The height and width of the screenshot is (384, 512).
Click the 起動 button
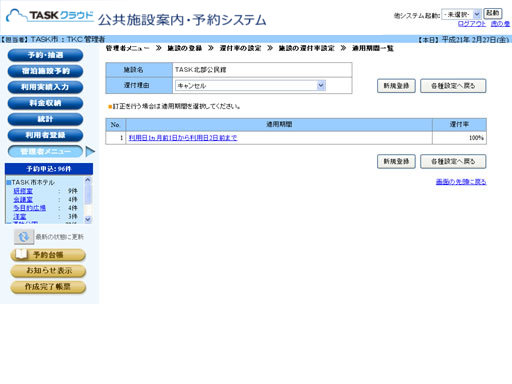[x=493, y=13]
